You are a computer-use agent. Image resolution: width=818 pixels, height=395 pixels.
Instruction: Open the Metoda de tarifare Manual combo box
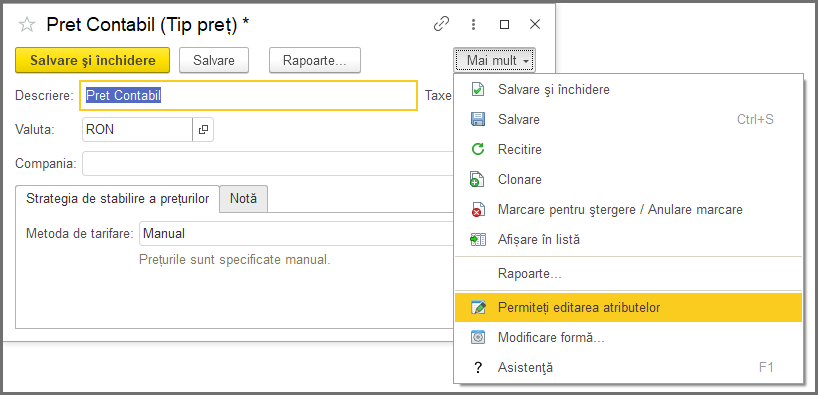296,233
